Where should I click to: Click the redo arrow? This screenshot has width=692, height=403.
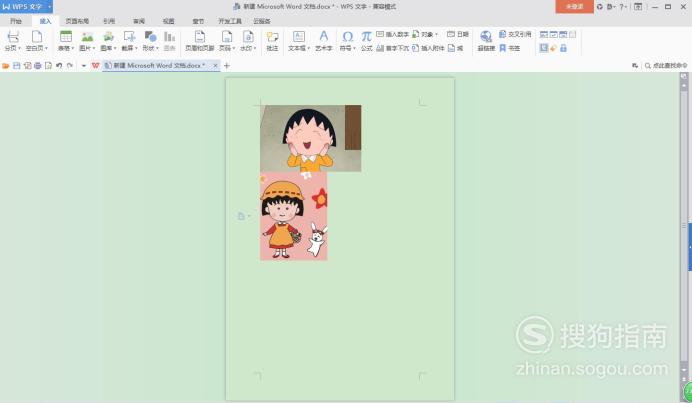[x=70, y=66]
